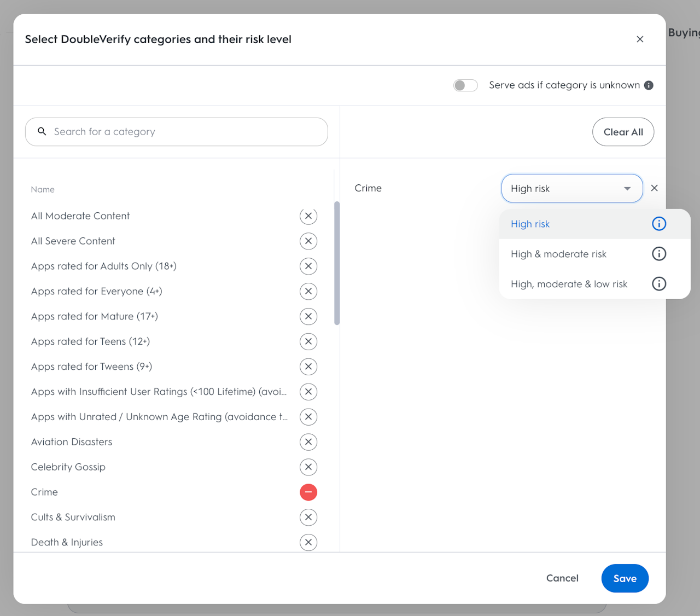The width and height of the screenshot is (700, 616).
Task: Click info icon next to Serve ads label
Action: click(649, 85)
